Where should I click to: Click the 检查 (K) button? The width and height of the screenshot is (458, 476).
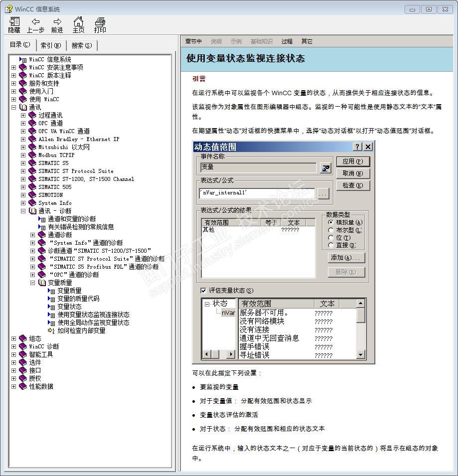click(353, 185)
